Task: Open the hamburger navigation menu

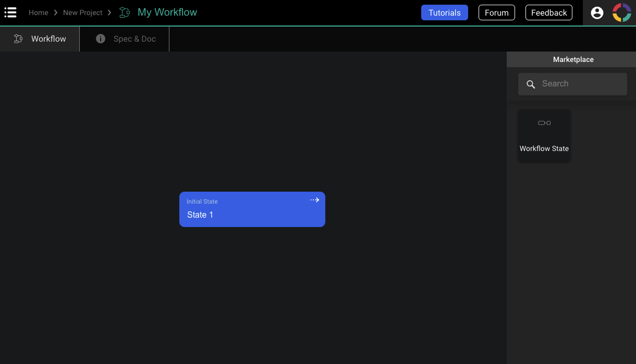Action: [10, 12]
